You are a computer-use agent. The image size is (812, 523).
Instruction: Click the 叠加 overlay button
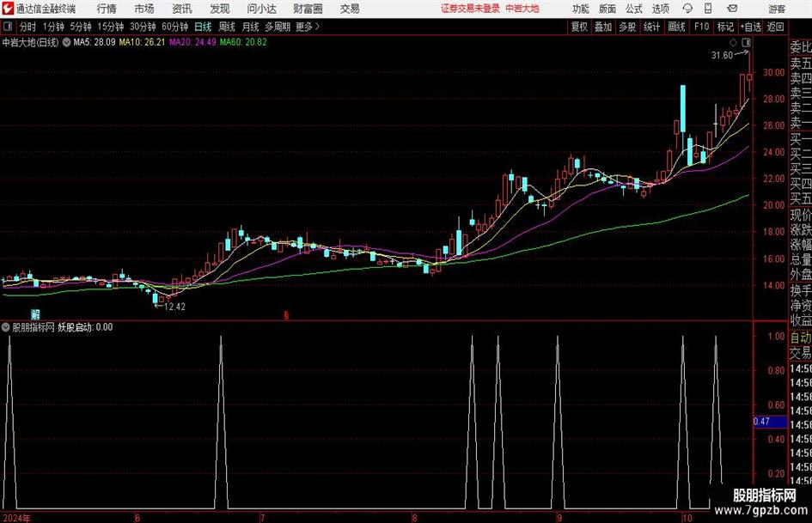[603, 27]
